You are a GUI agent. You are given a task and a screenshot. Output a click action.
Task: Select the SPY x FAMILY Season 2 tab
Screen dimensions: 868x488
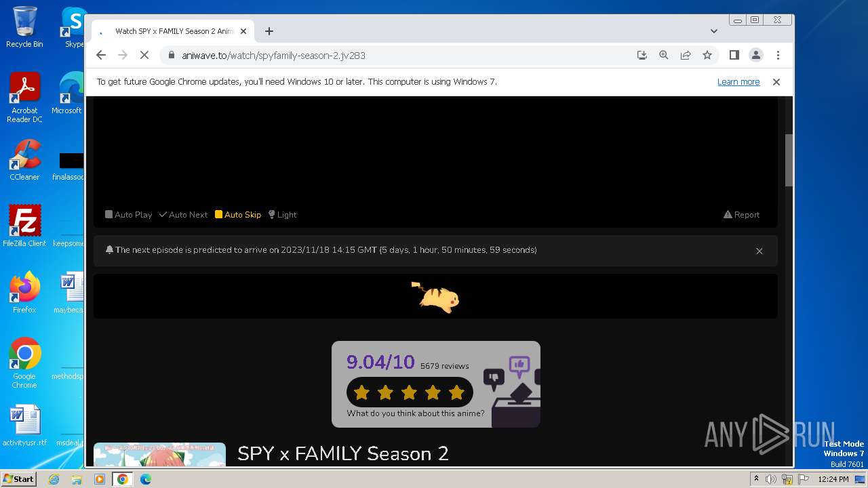click(x=173, y=31)
